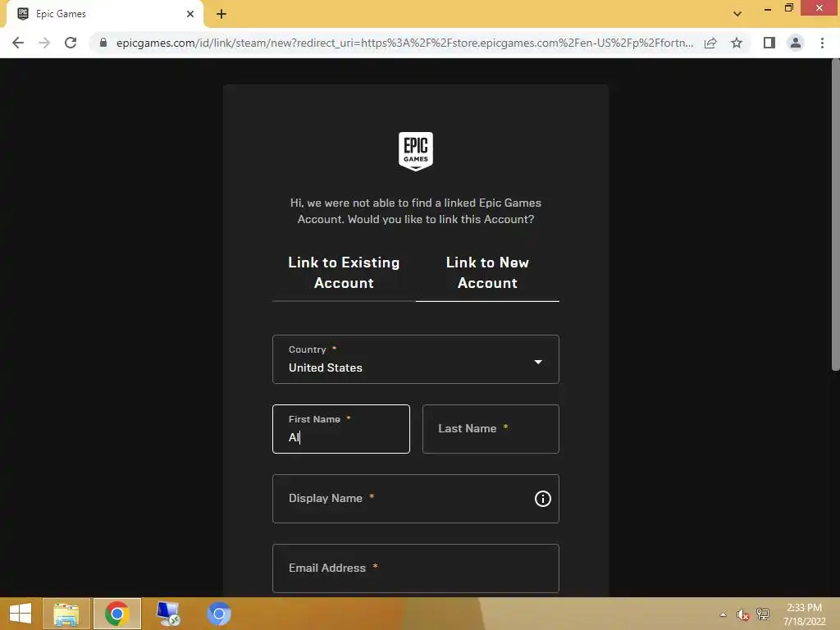Image resolution: width=840 pixels, height=630 pixels.
Task: Click the network tray icon
Action: point(763,614)
